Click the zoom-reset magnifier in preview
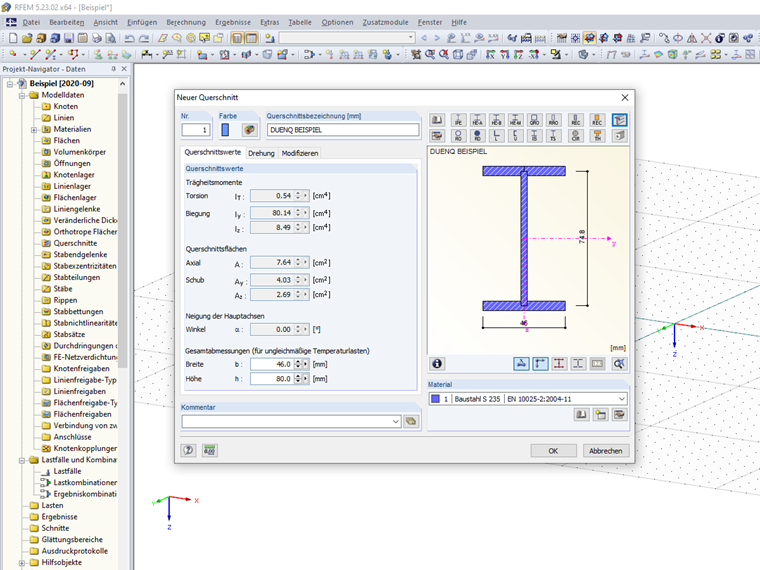This screenshot has width=760, height=570. pos(619,364)
